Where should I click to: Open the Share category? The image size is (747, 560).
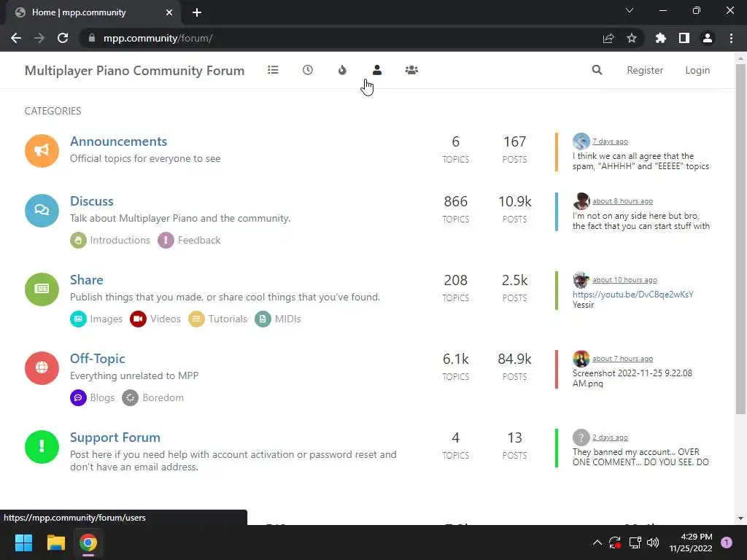[x=87, y=279]
